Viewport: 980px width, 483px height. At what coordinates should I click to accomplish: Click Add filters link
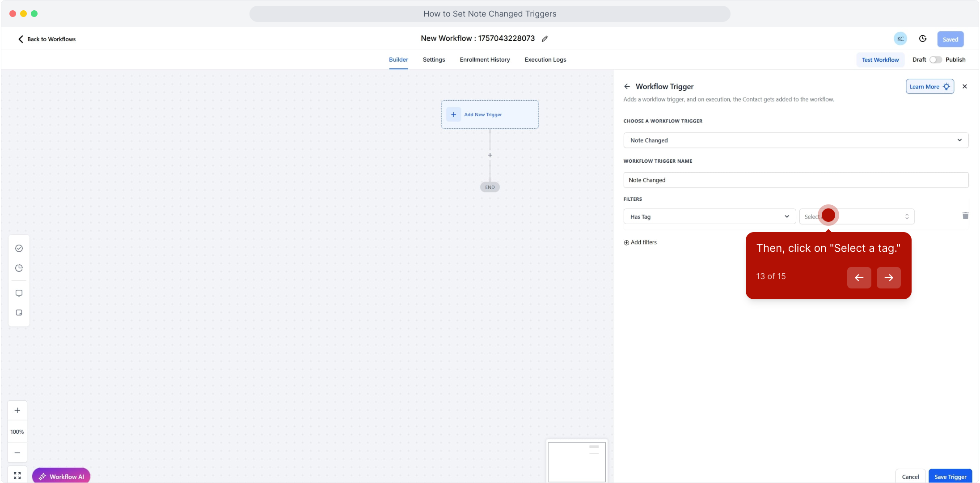640,242
